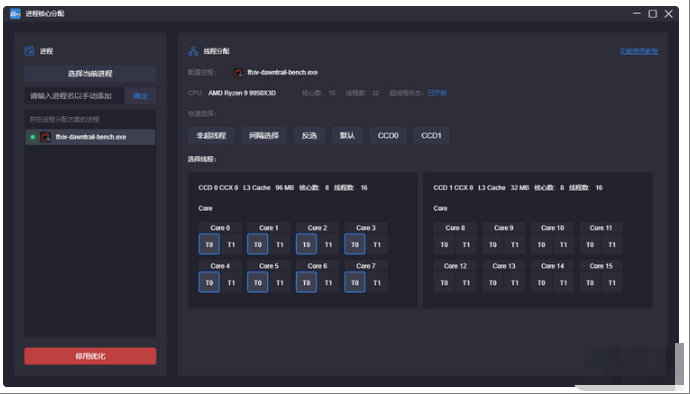Enable Core 10 T0 thread
Image resolution: width=690 pixels, height=394 pixels.
coord(542,244)
